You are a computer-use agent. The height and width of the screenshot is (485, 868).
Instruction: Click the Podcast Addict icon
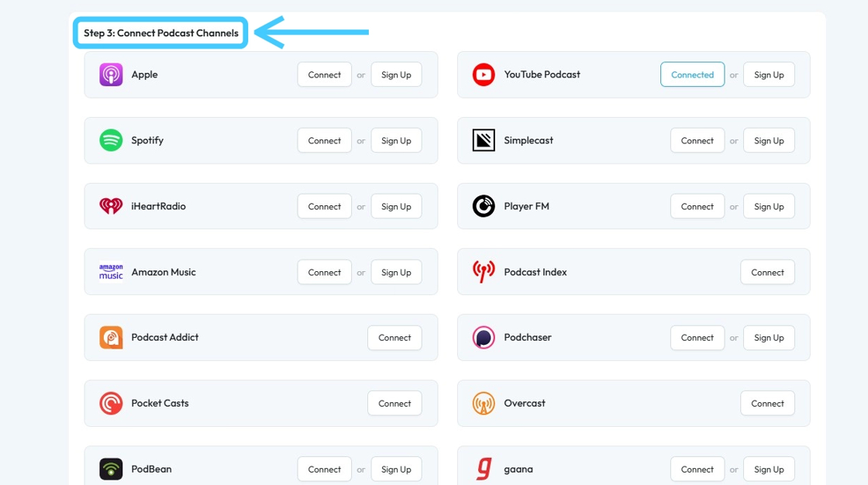(111, 338)
